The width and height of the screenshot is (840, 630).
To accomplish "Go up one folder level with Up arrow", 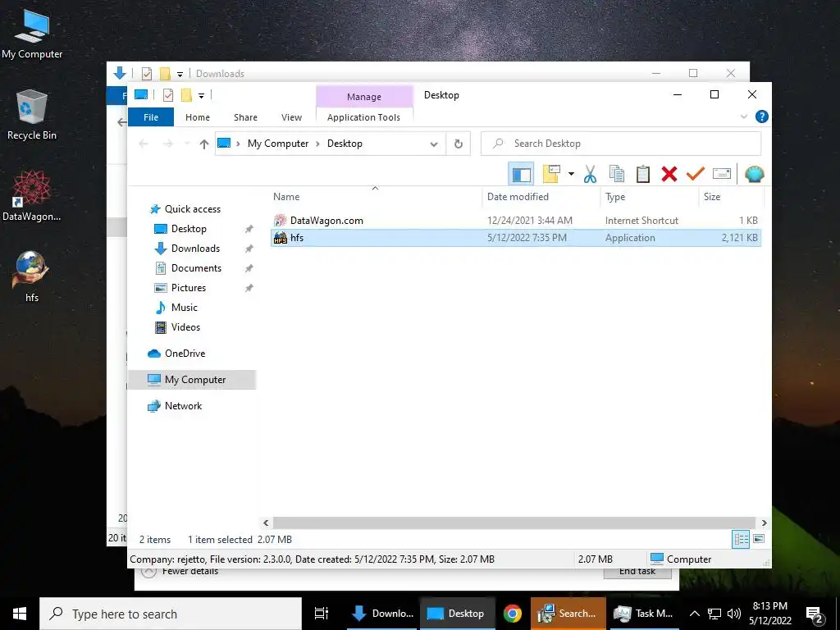I will (203, 144).
